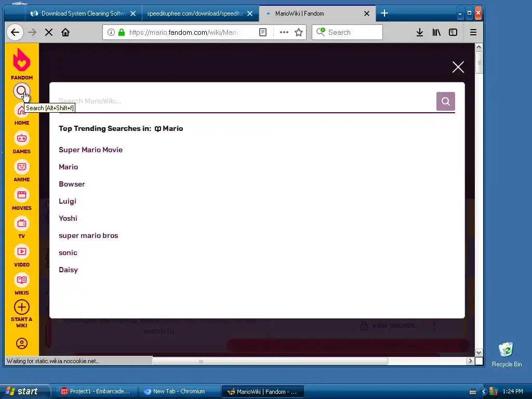The height and width of the screenshot is (399, 532).
Task: Open a new tab with plus button
Action: tap(384, 13)
